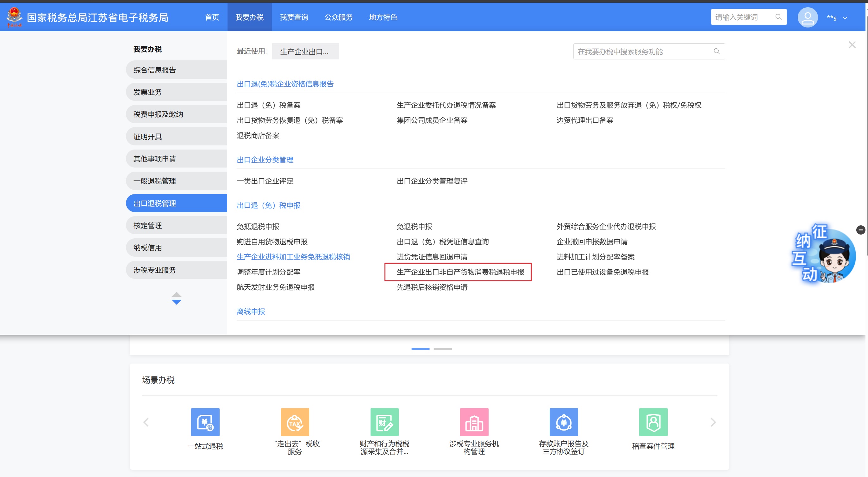Click the user avatar icon in header
This screenshot has height=477, width=868.
tap(807, 17)
